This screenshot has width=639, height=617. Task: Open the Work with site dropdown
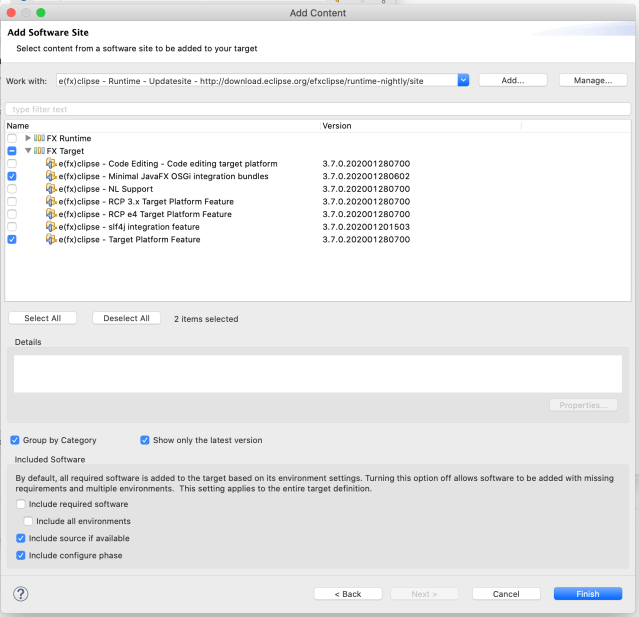click(x=463, y=80)
